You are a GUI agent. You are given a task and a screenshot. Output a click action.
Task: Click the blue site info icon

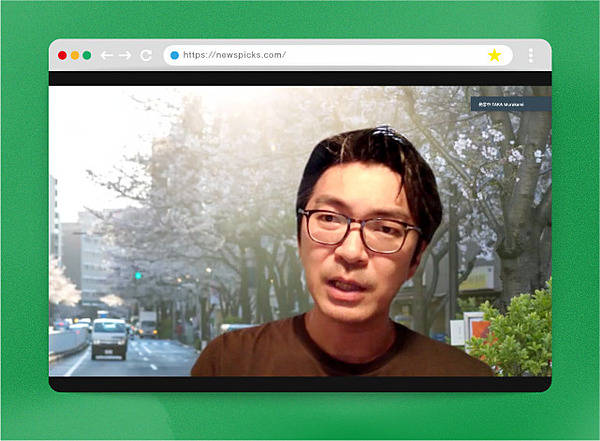[174, 55]
